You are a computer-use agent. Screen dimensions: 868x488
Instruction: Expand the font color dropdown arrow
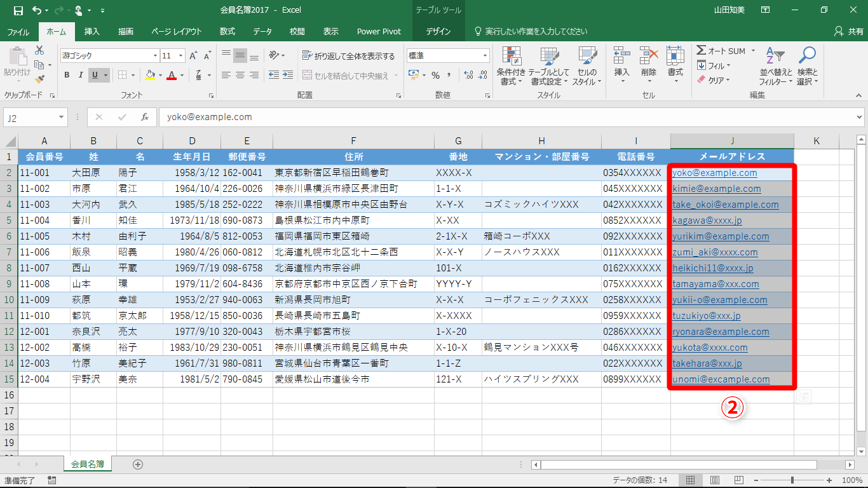181,75
